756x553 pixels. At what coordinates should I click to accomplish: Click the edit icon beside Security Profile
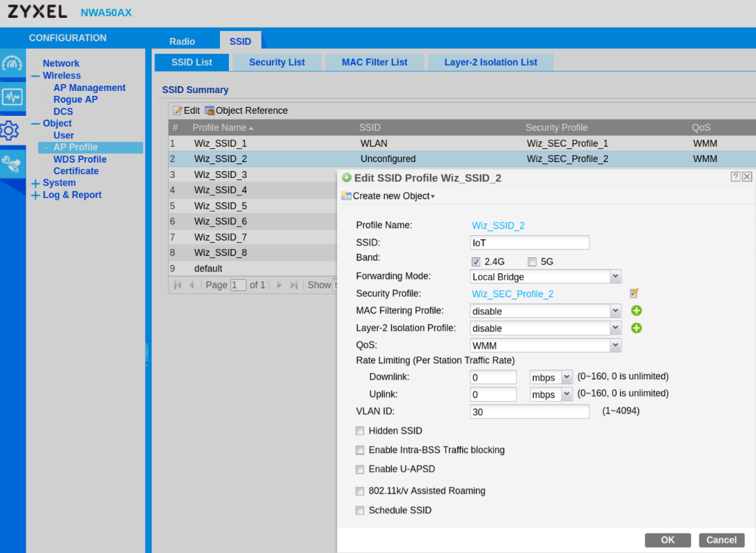(x=634, y=293)
